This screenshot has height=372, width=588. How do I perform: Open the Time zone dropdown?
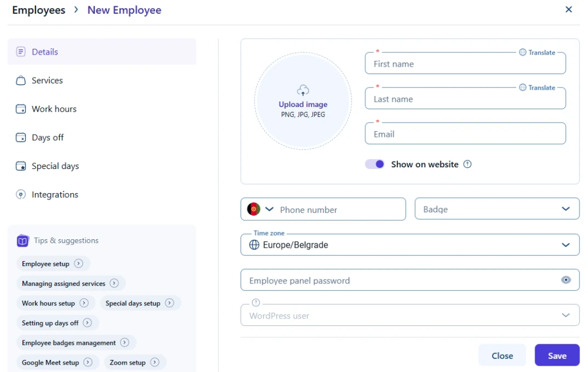566,245
